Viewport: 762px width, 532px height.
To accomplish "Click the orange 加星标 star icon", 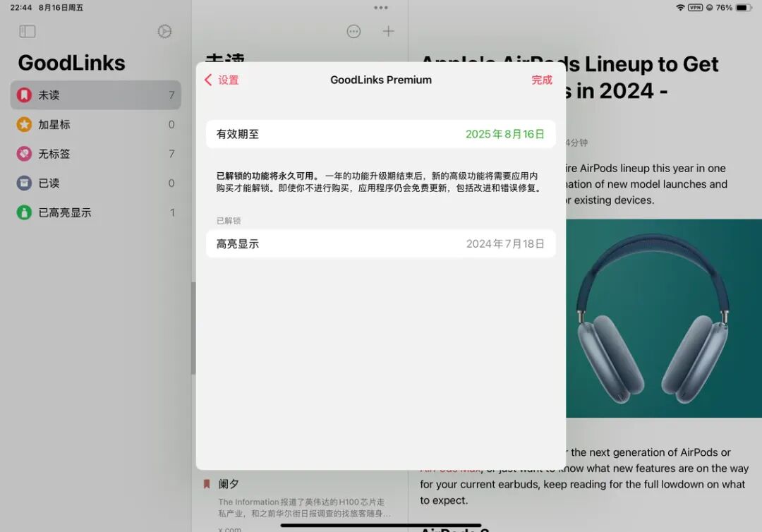I will point(24,124).
